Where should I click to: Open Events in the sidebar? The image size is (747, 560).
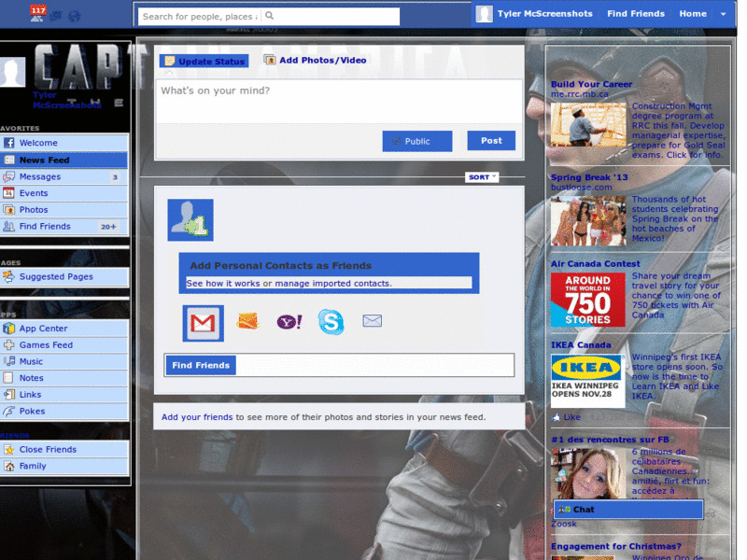64,193
